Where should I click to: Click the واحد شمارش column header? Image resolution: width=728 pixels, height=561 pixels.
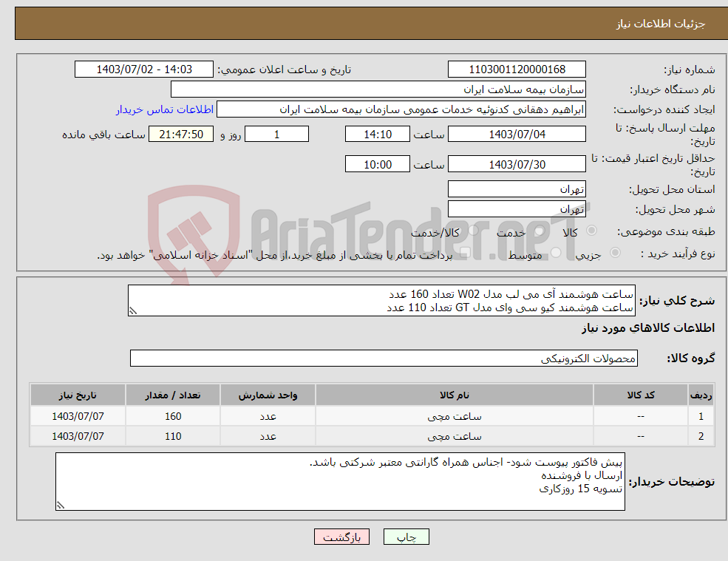click(268, 395)
